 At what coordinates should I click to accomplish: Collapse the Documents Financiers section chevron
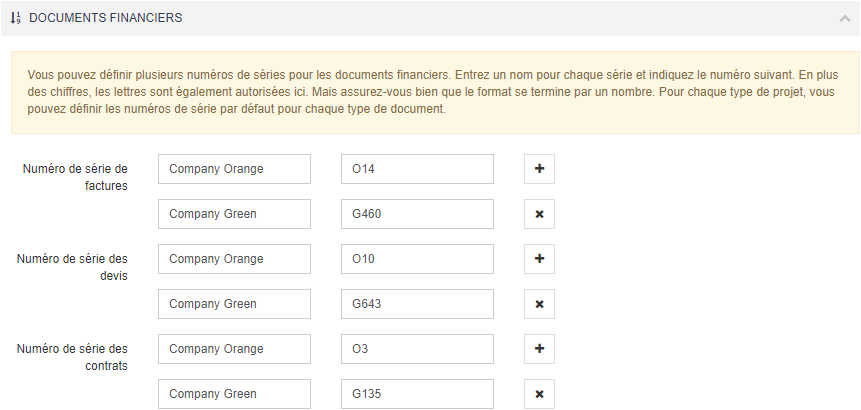click(845, 18)
